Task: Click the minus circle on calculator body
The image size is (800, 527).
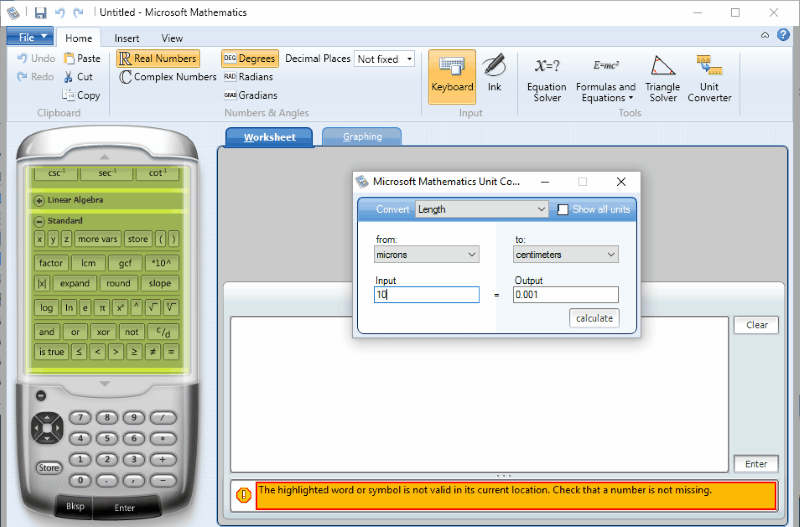Action: pyautogui.click(x=41, y=395)
